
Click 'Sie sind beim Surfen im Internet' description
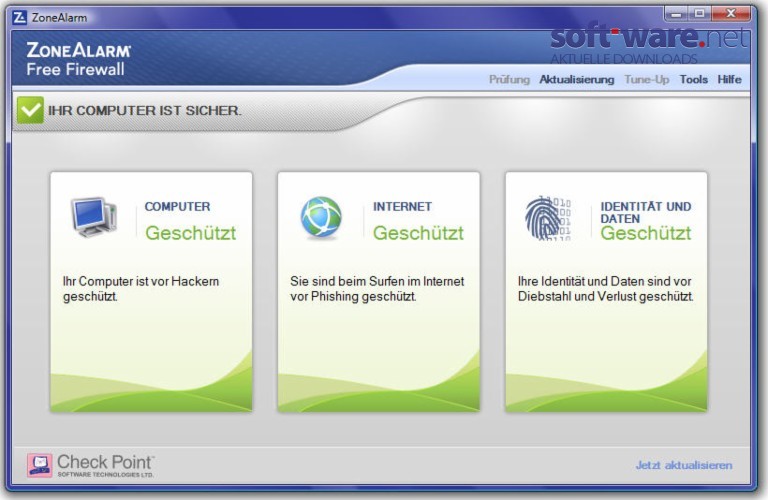point(377,288)
